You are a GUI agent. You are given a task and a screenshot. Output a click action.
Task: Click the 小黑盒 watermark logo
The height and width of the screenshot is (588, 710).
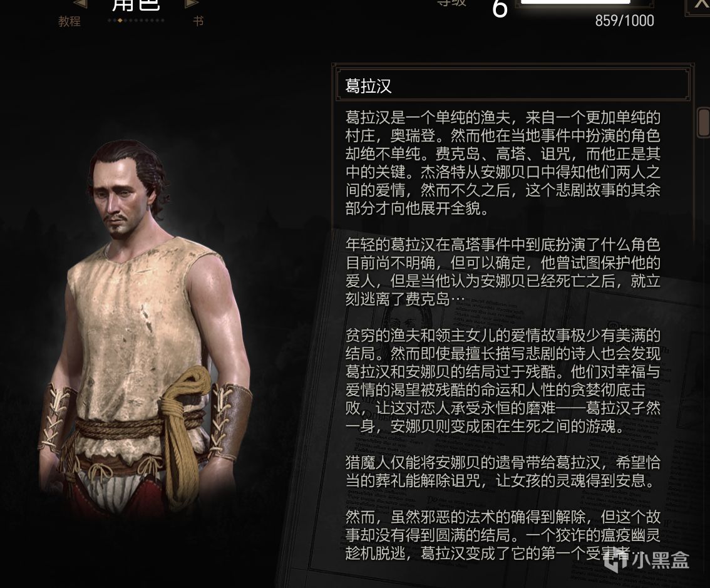647,560
